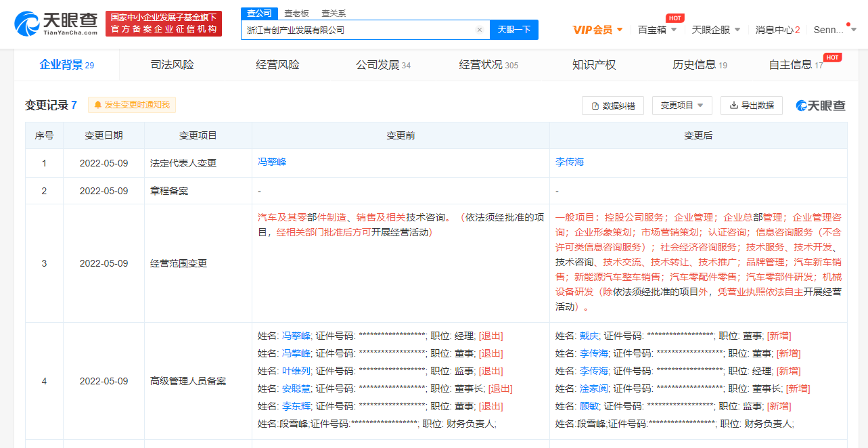The width and height of the screenshot is (868, 448).
Task: Open the 李传海 legal representative link
Action: click(569, 162)
